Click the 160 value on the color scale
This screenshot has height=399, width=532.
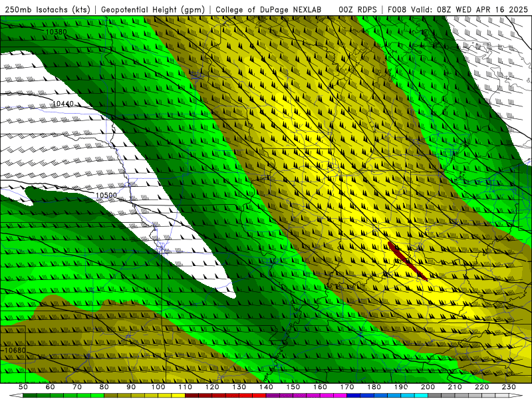coord(320,387)
